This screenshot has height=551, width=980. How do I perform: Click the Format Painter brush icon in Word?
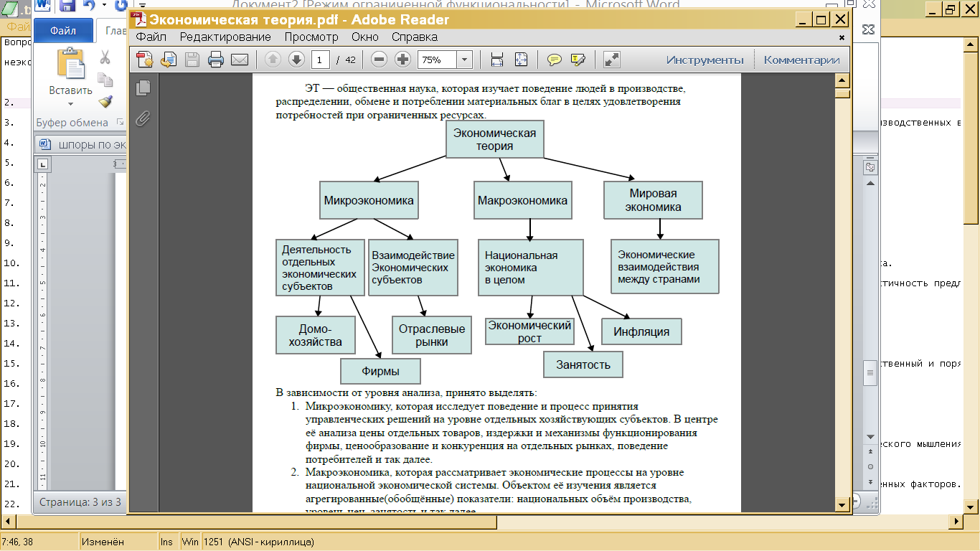point(105,101)
